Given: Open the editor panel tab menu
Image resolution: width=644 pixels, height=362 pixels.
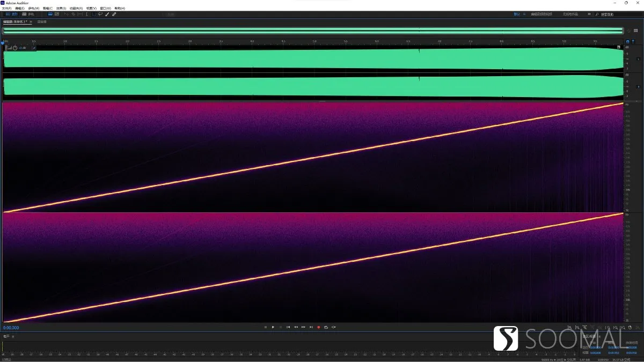Looking at the screenshot, I should point(31,22).
